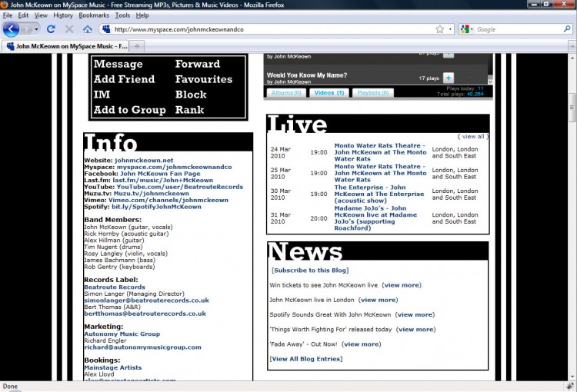Switch to the Videos (1) player tab
This screenshot has height=392, width=577.
pyautogui.click(x=329, y=93)
